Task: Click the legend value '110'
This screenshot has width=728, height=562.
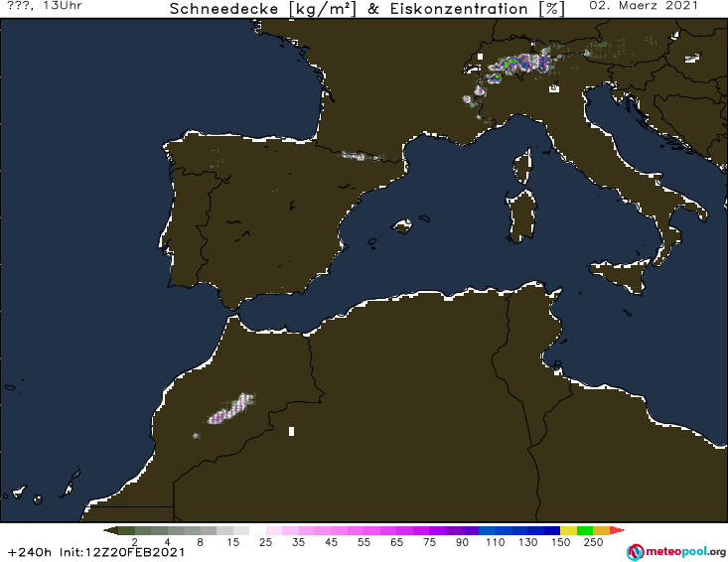Action: coord(495,542)
